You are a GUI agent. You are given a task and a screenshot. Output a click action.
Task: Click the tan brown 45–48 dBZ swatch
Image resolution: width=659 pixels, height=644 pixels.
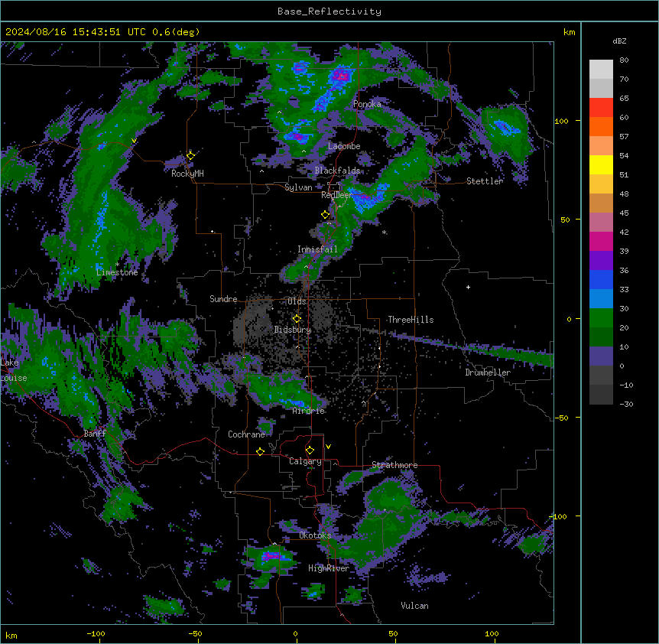click(x=601, y=203)
